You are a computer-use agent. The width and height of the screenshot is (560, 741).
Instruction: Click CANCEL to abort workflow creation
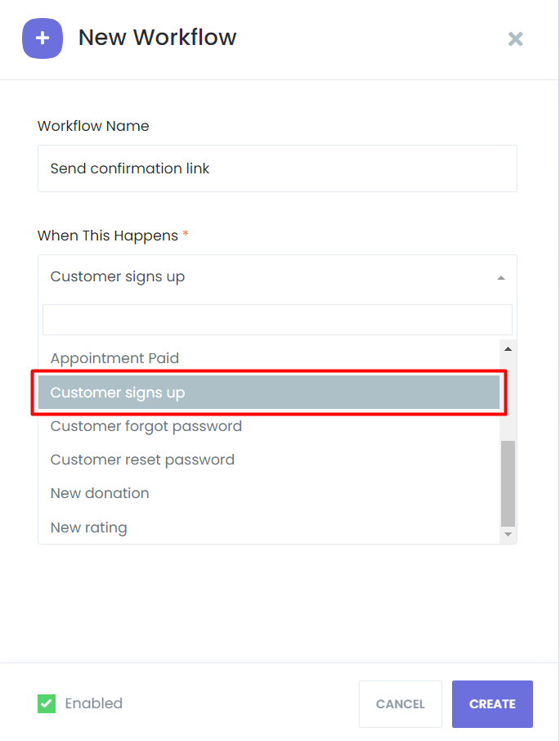pos(400,703)
